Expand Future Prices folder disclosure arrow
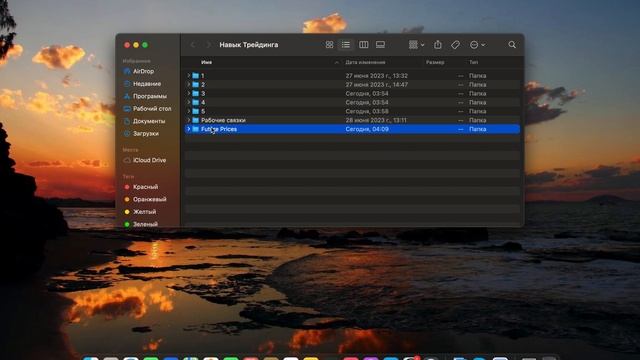 tap(189, 129)
